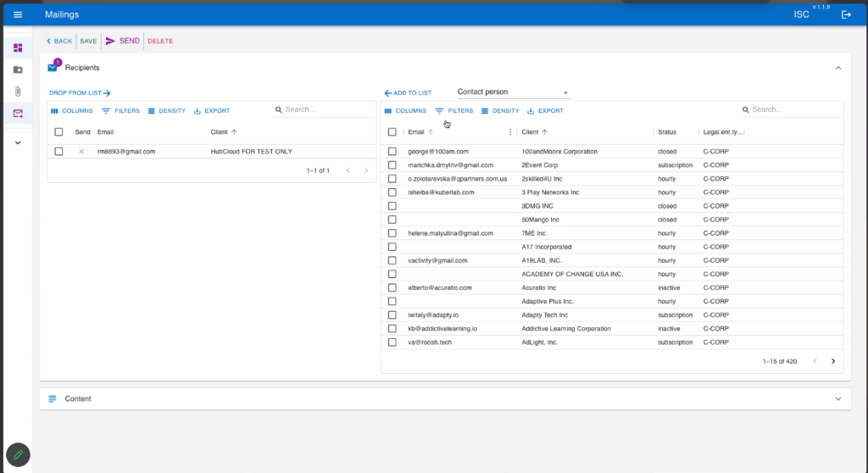Viewport: 868px width, 473px height.
Task: Open the hamburger navigation menu
Action: click(x=18, y=14)
